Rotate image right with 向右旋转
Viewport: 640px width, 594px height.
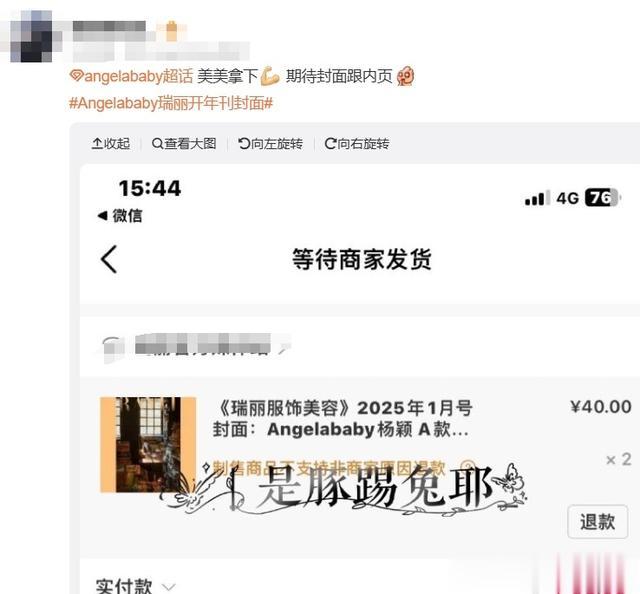[x=357, y=143]
